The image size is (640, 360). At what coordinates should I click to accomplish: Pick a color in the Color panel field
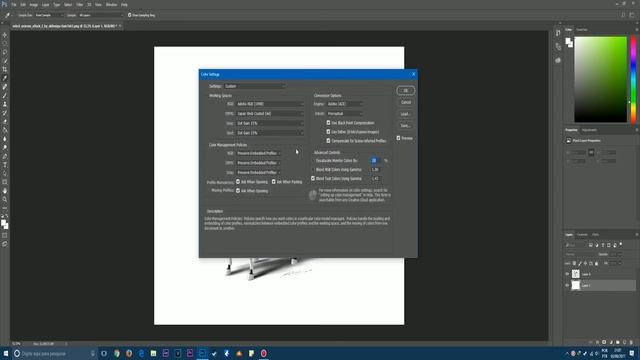tap(600, 79)
